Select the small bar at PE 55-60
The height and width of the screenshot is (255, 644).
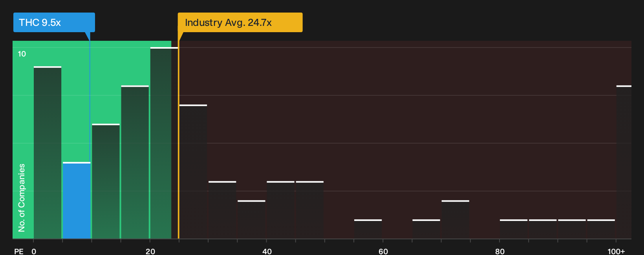click(x=368, y=229)
